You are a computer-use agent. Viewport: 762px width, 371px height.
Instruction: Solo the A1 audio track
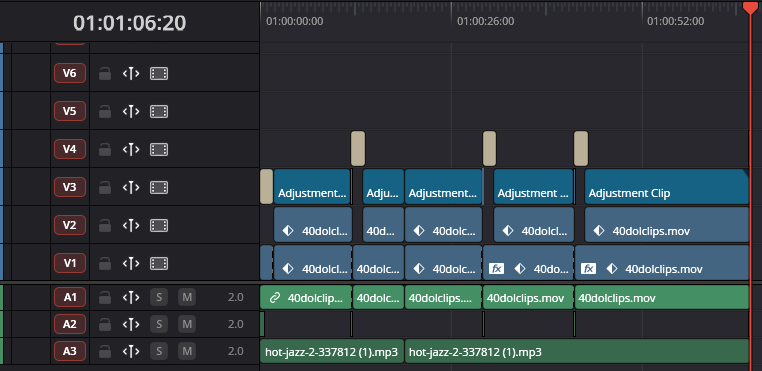tap(159, 297)
